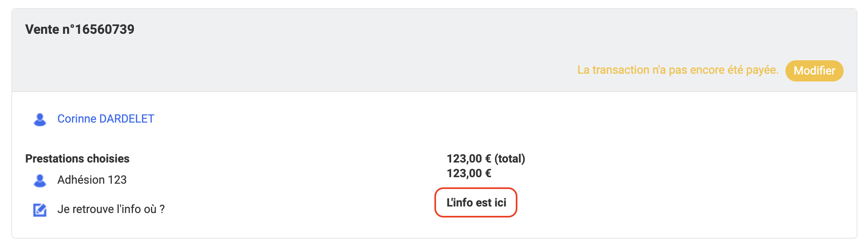868x246 pixels.
Task: Click the word "Vente" in the card header
Action: pos(42,29)
